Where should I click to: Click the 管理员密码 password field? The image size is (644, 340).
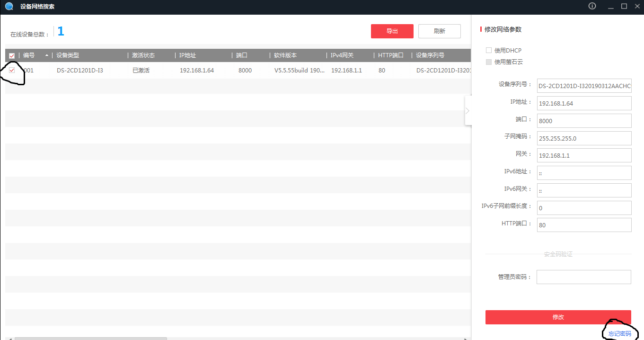pos(583,277)
